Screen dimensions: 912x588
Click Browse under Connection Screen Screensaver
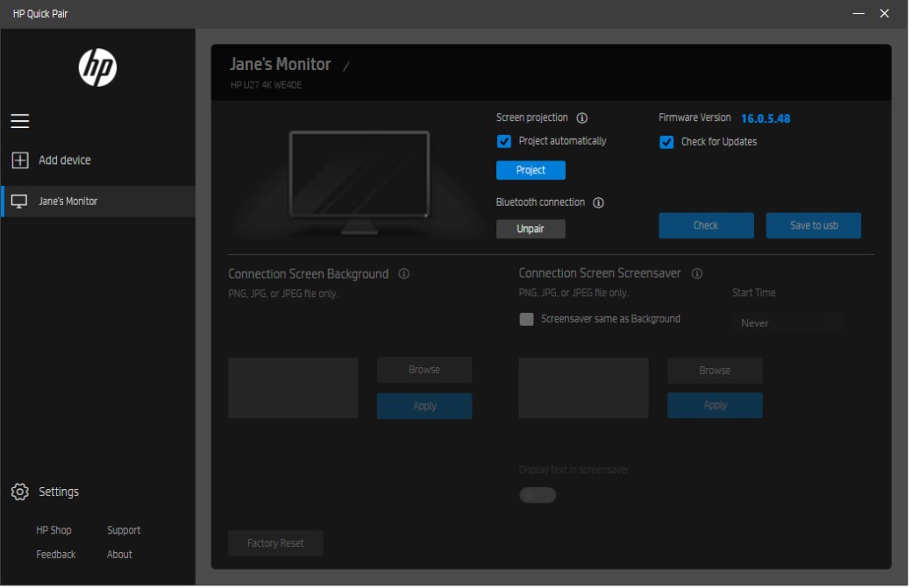716,372
